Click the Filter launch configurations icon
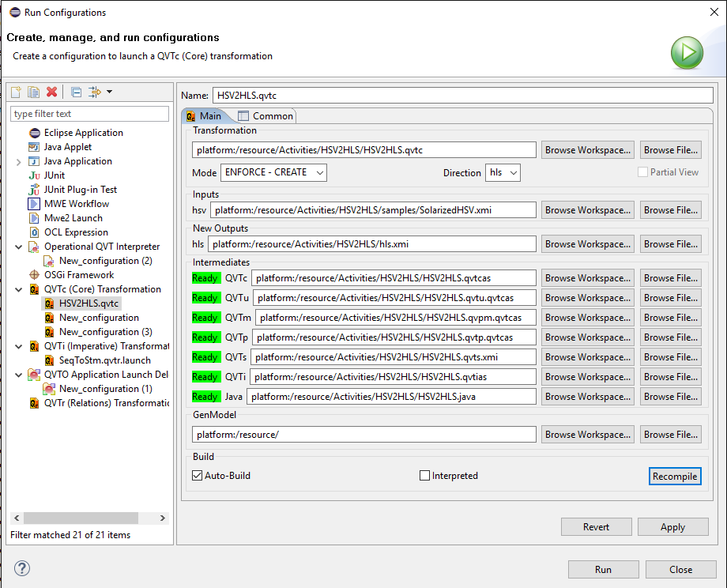This screenshot has height=588, width=727. (95, 92)
